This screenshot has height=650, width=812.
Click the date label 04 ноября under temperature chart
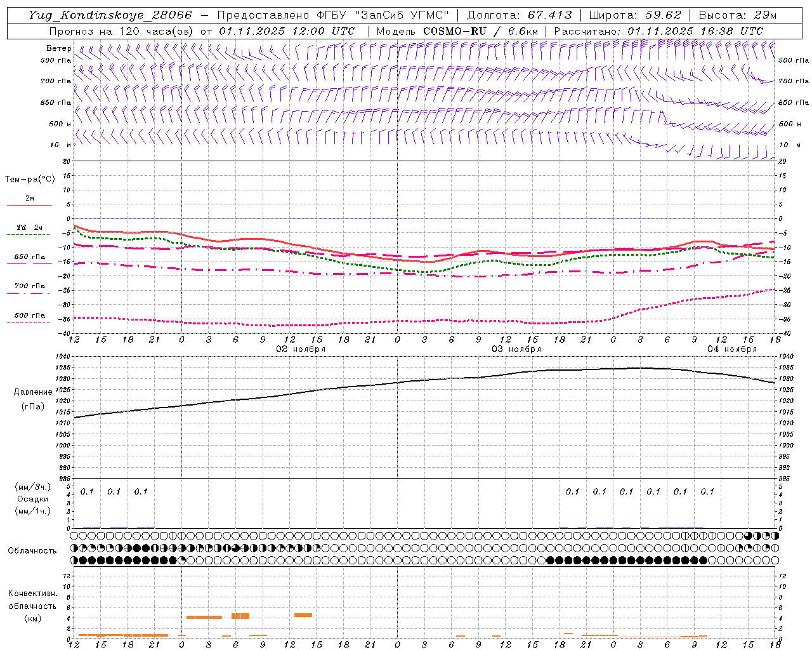coord(732,349)
